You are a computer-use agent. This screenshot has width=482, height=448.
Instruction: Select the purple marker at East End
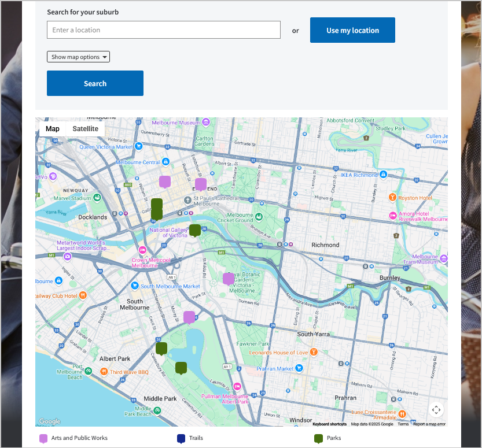coord(201,184)
